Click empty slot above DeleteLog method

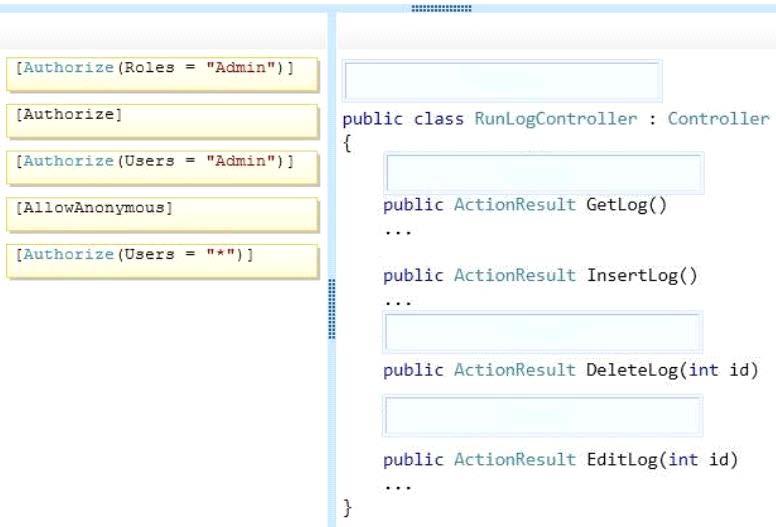click(542, 332)
